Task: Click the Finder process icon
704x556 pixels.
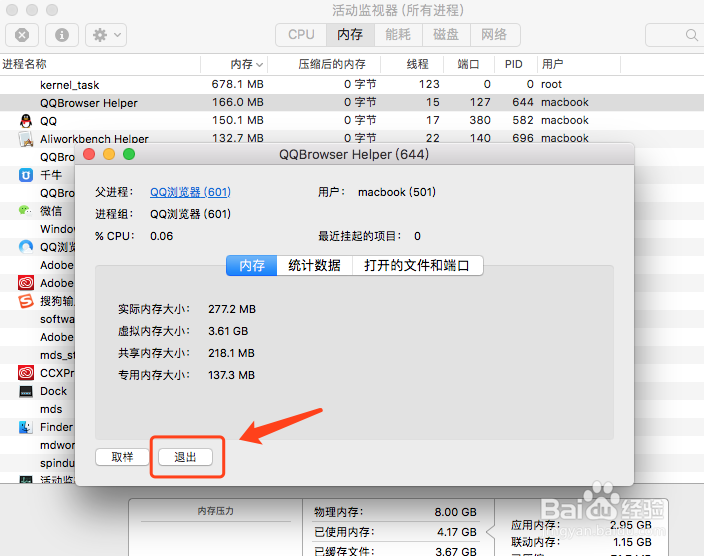Action: pos(26,427)
